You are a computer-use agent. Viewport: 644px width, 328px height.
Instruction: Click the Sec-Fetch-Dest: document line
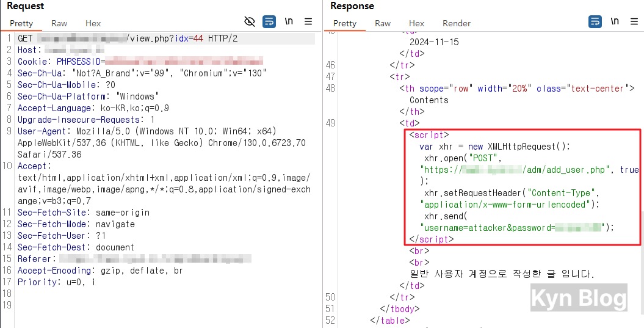(x=76, y=247)
